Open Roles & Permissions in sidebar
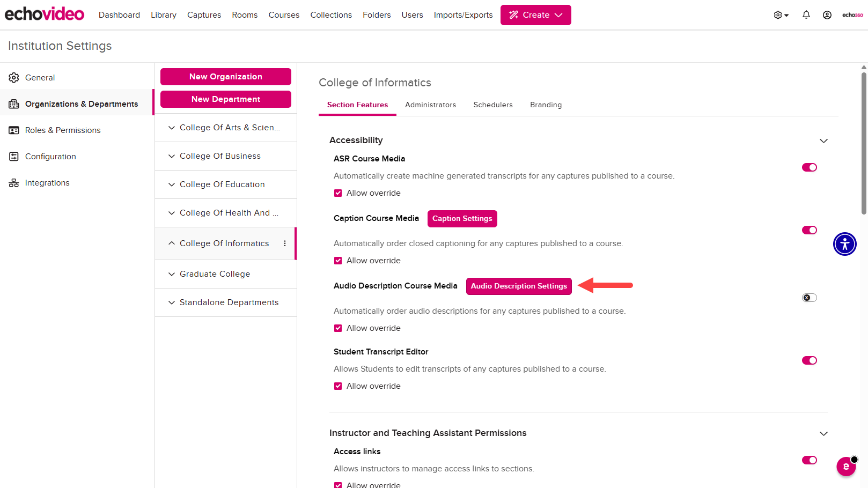868x488 pixels. click(x=77, y=130)
